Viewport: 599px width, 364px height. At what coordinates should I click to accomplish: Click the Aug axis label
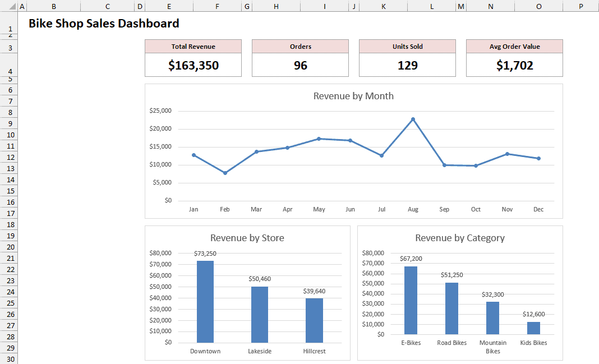tap(413, 209)
